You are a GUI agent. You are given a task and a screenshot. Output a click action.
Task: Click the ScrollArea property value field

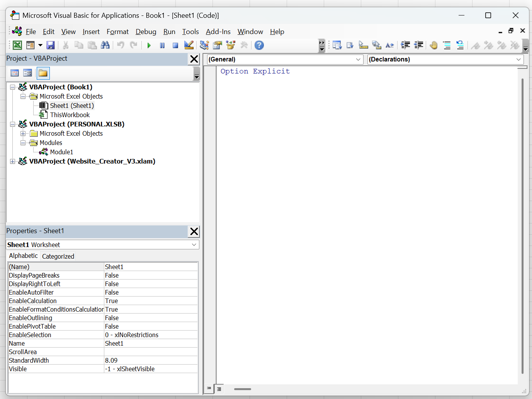(x=151, y=352)
